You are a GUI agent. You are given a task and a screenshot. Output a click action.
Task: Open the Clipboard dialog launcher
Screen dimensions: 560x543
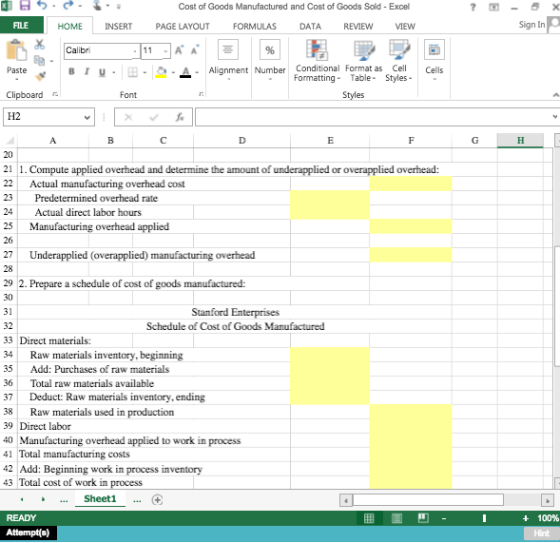pyautogui.click(x=55, y=94)
